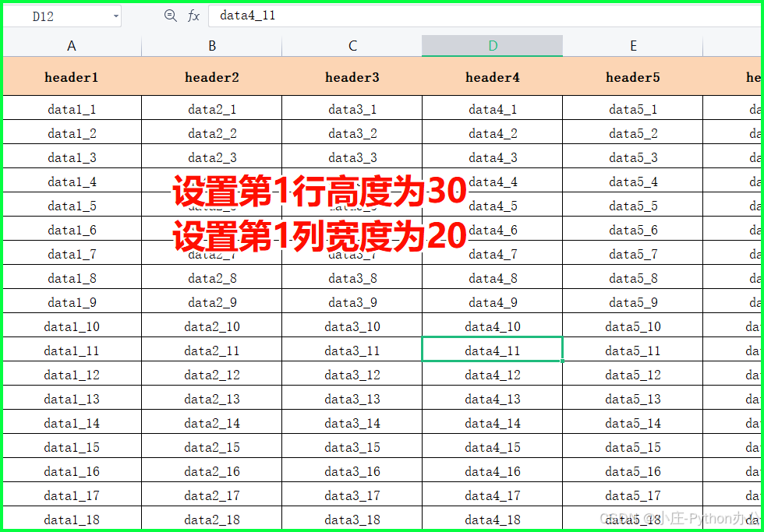Select cell data5_12
This screenshot has height=532, width=764.
633,373
